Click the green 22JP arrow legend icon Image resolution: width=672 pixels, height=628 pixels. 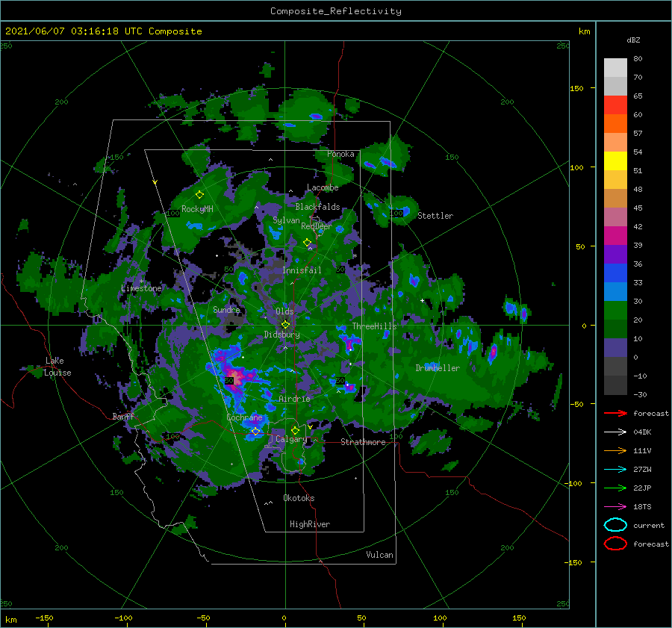[x=615, y=488]
